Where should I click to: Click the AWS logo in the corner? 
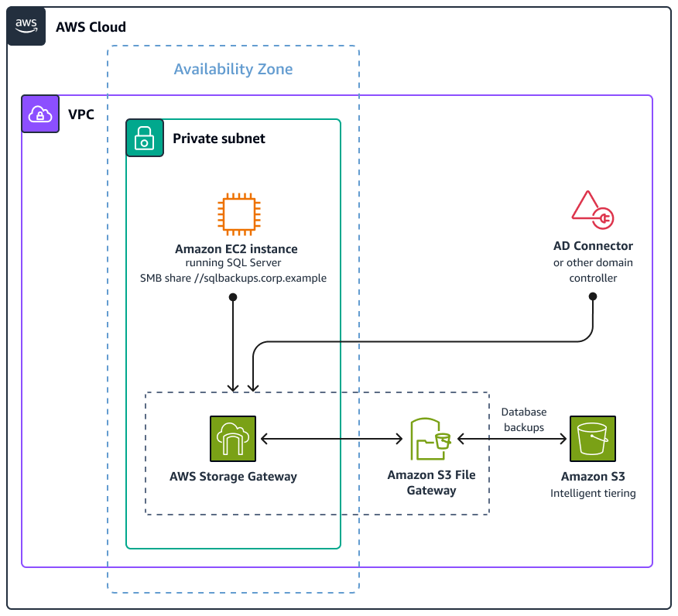pyautogui.click(x=26, y=26)
